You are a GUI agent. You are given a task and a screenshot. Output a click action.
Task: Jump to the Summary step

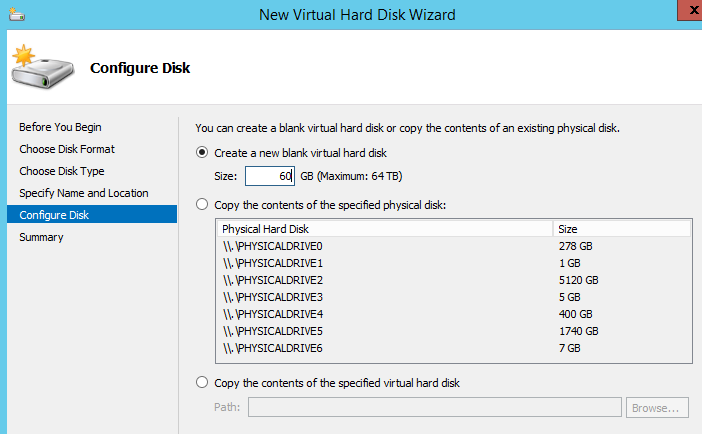point(41,237)
